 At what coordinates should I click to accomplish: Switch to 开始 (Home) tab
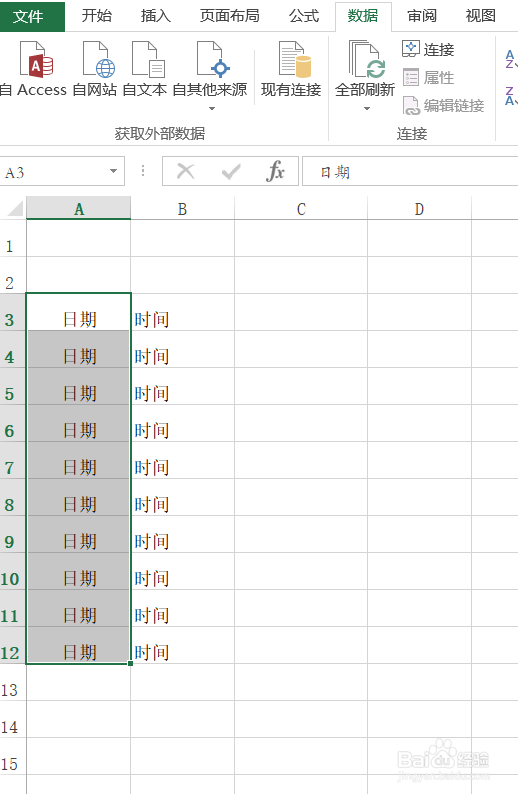(97, 16)
